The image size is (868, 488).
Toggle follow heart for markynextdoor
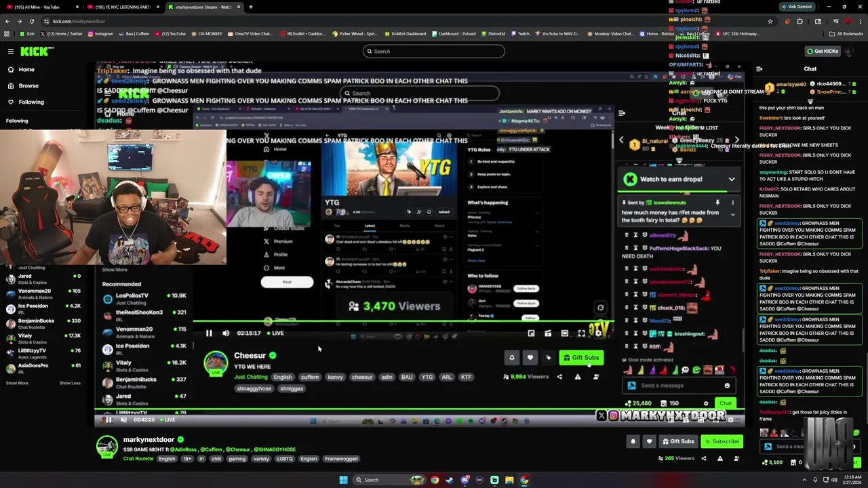click(649, 442)
